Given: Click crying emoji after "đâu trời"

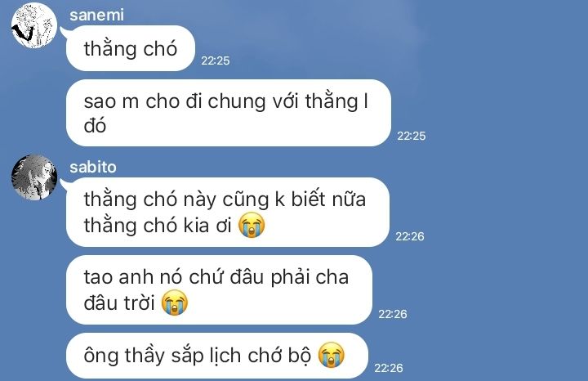Looking at the screenshot, I should 175,303.
